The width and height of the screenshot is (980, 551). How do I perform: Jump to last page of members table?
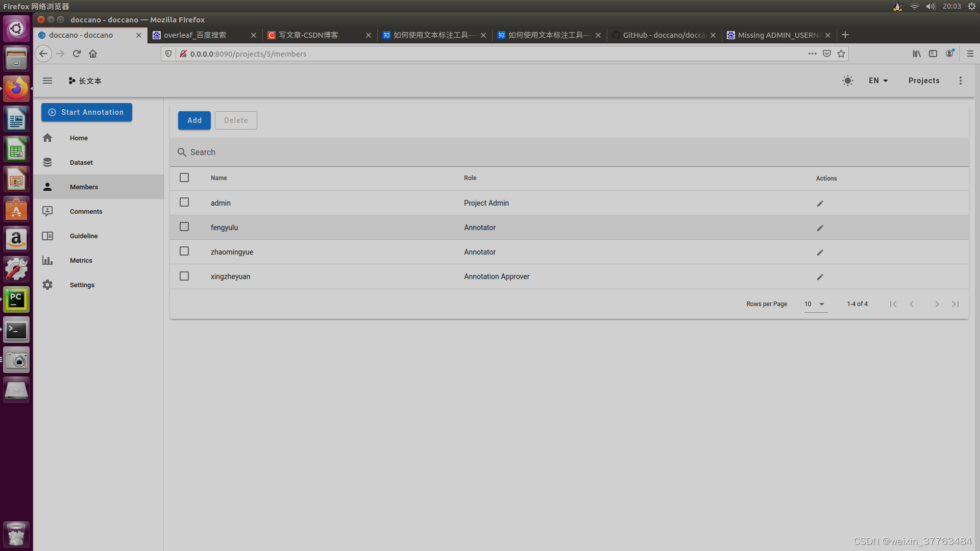coord(955,304)
